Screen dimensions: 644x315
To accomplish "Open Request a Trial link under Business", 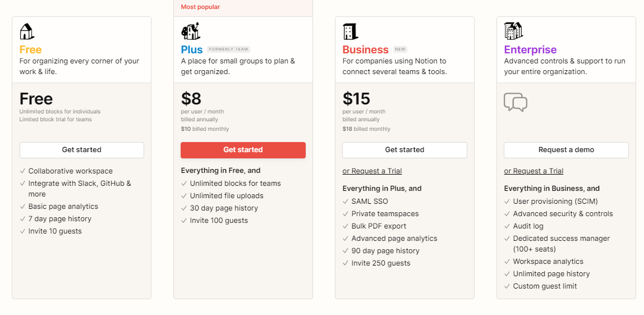I will (372, 171).
